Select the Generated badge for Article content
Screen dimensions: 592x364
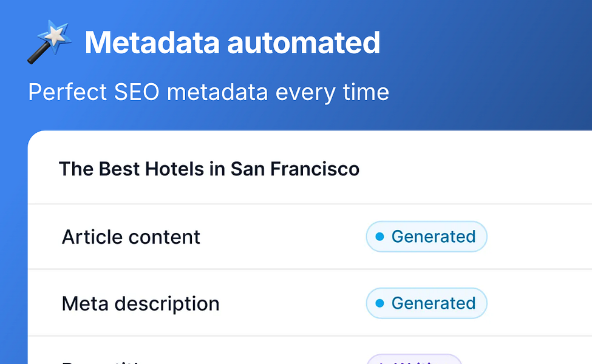(x=426, y=237)
